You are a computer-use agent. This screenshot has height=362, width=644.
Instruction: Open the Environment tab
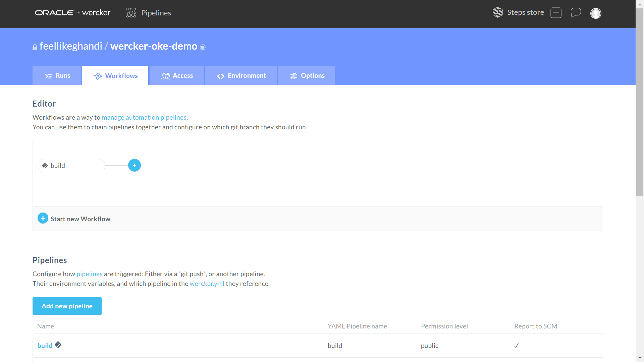tap(241, 76)
